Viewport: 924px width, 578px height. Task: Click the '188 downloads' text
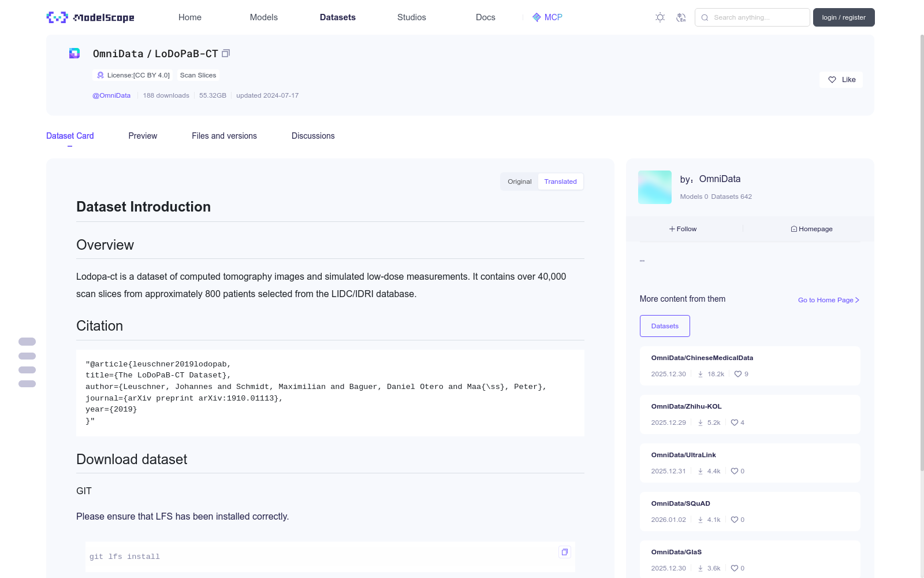click(x=166, y=95)
